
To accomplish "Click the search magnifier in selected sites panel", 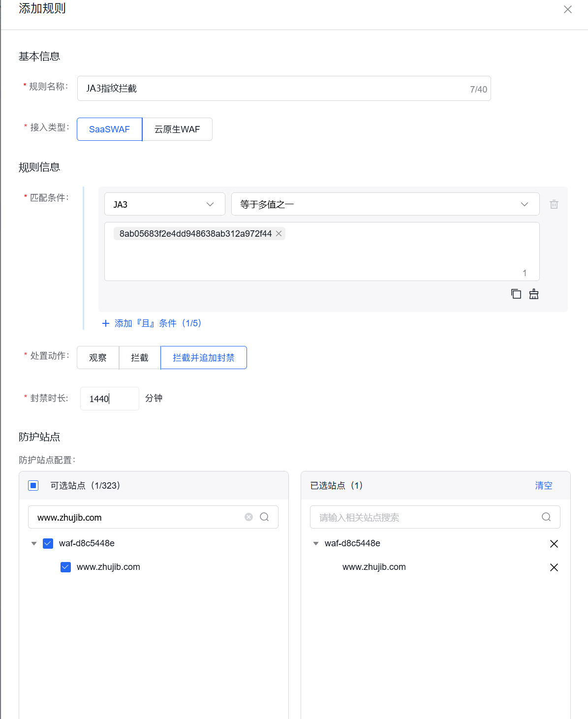I will click(x=546, y=517).
